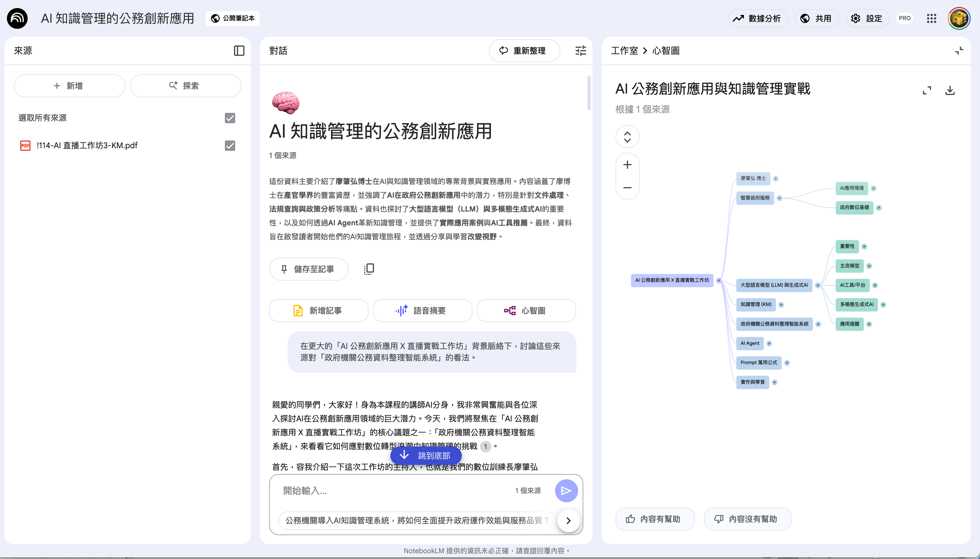The height and width of the screenshot is (559, 980).
Task: Download the mind map image
Action: pos(950,91)
